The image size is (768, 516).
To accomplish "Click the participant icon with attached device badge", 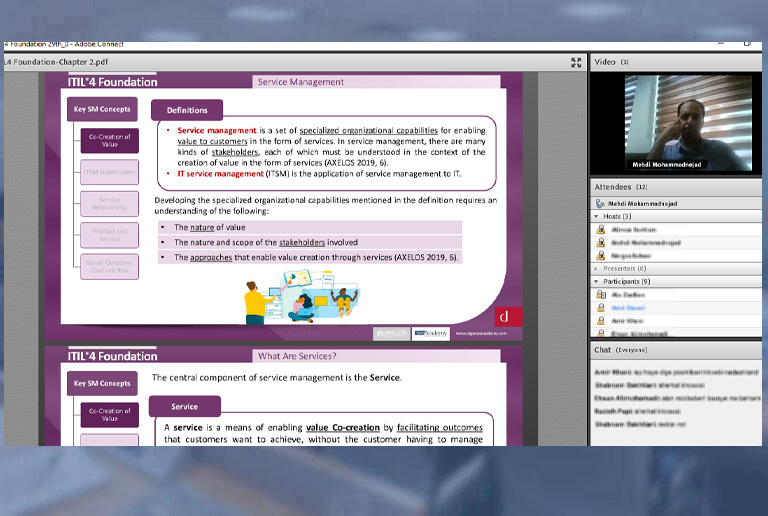I will [x=601, y=294].
